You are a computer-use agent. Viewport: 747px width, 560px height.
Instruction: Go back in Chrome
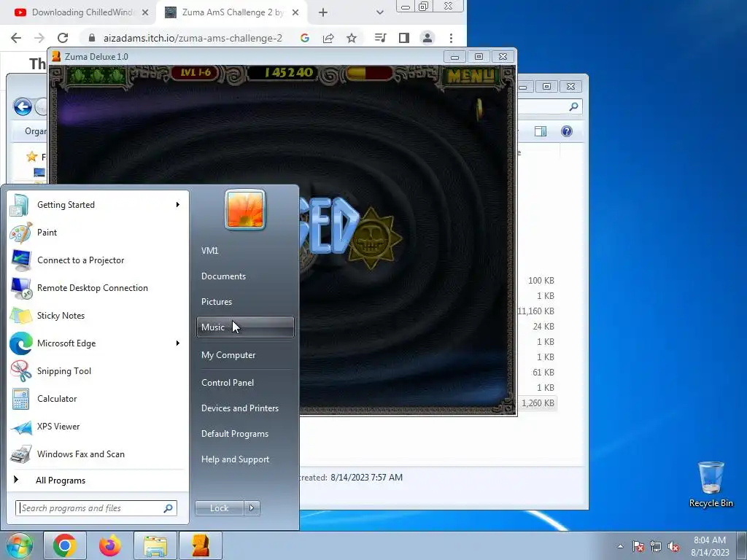coord(16,38)
